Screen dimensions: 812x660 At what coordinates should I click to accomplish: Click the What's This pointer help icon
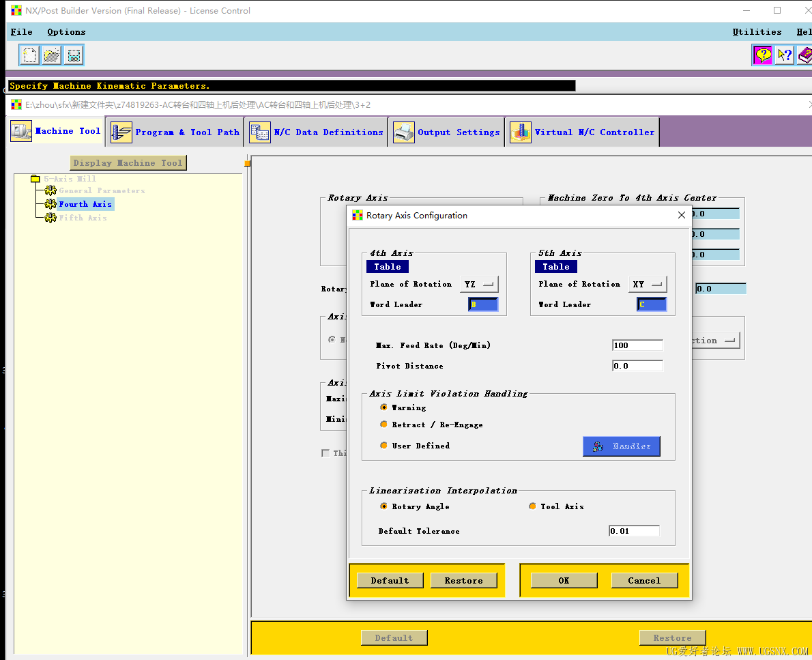(785, 55)
